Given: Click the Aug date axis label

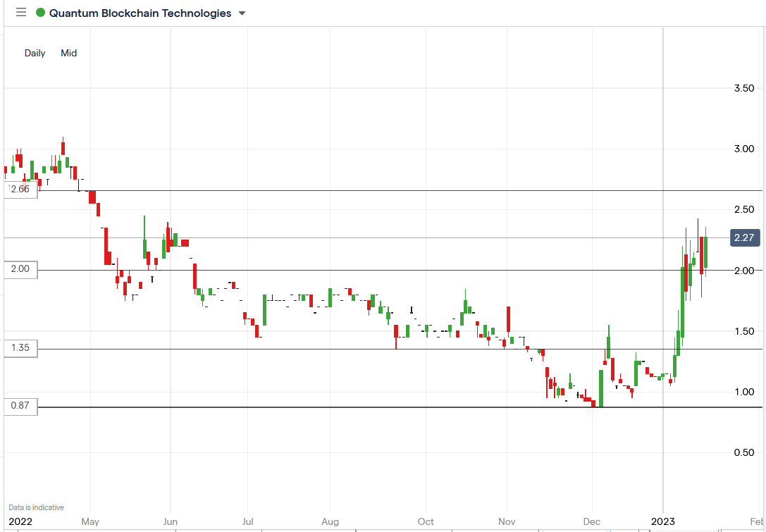Looking at the screenshot, I should pyautogui.click(x=331, y=521).
